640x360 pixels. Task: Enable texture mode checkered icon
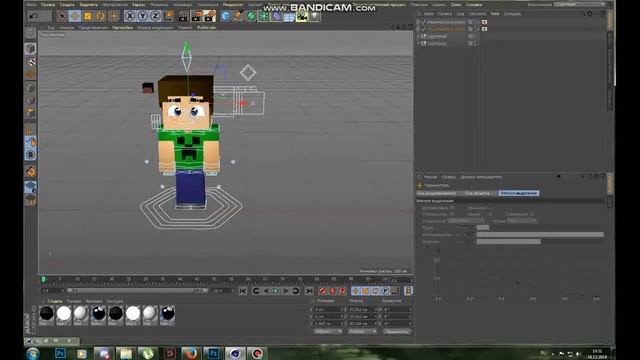31,62
